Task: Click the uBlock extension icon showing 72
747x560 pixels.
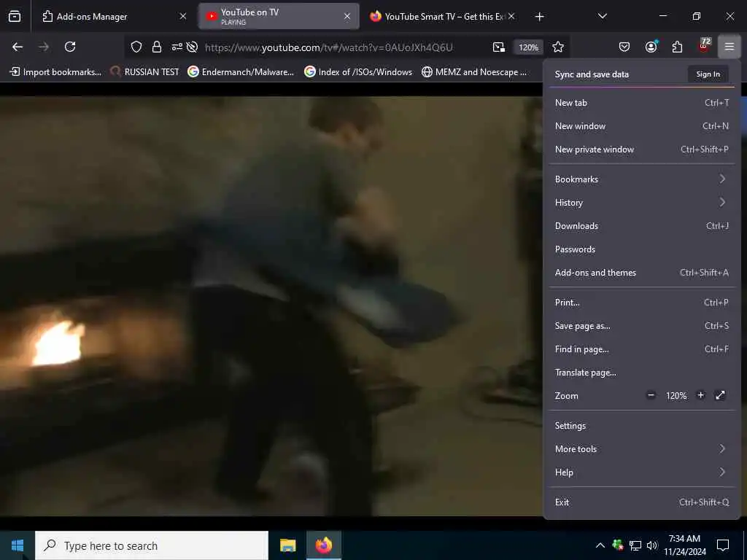Action: coord(704,46)
